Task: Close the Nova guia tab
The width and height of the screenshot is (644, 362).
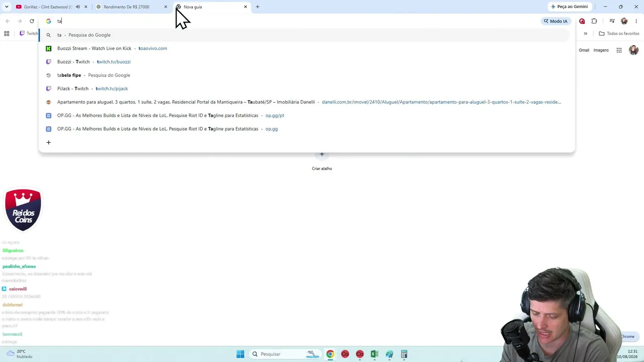Action: (x=246, y=7)
